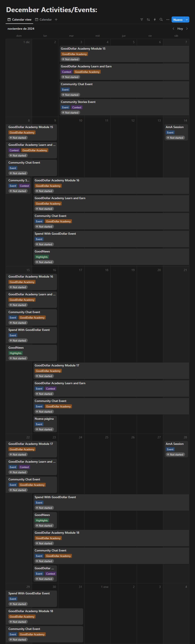
Task: Click the sáb weekday header
Action: click(176, 36)
